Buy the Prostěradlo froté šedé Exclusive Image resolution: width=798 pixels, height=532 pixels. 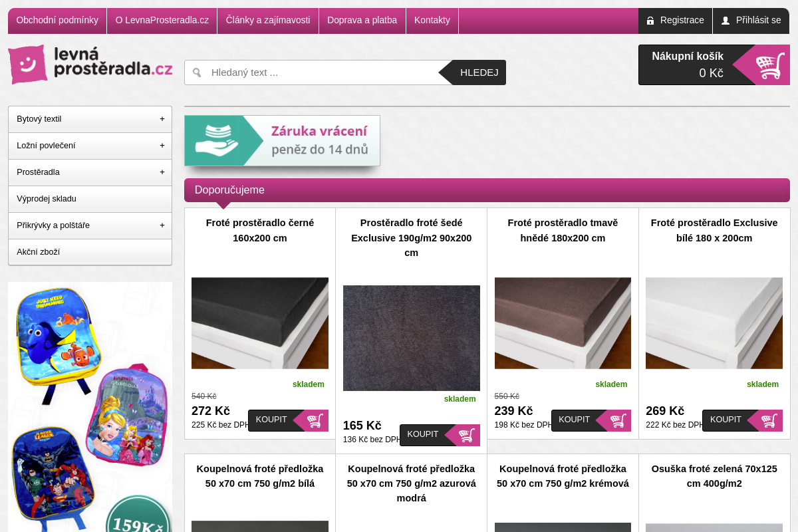[440, 435]
